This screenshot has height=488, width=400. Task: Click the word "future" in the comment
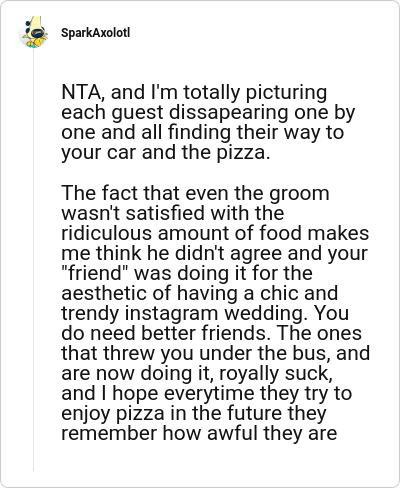pos(255,413)
